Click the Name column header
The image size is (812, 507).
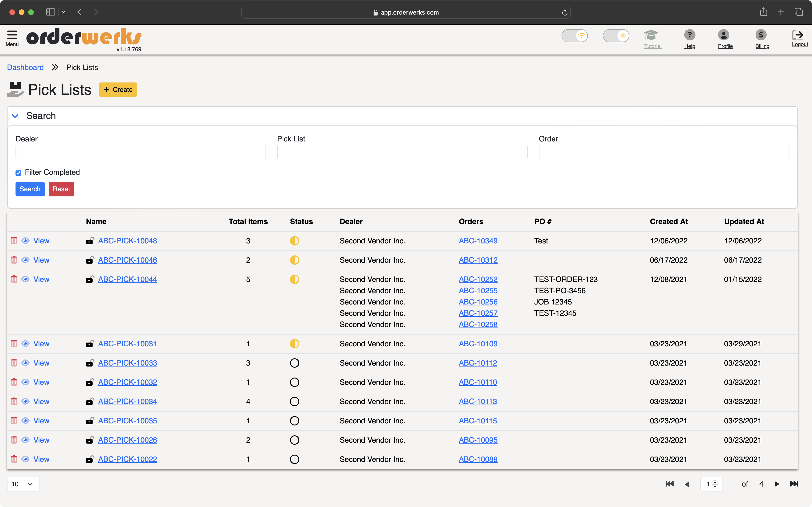[96, 222]
